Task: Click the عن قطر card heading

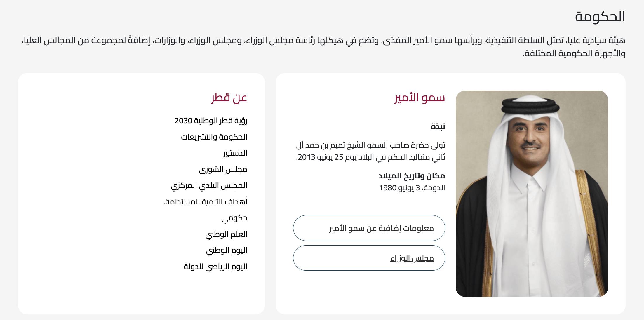Action: [229, 98]
